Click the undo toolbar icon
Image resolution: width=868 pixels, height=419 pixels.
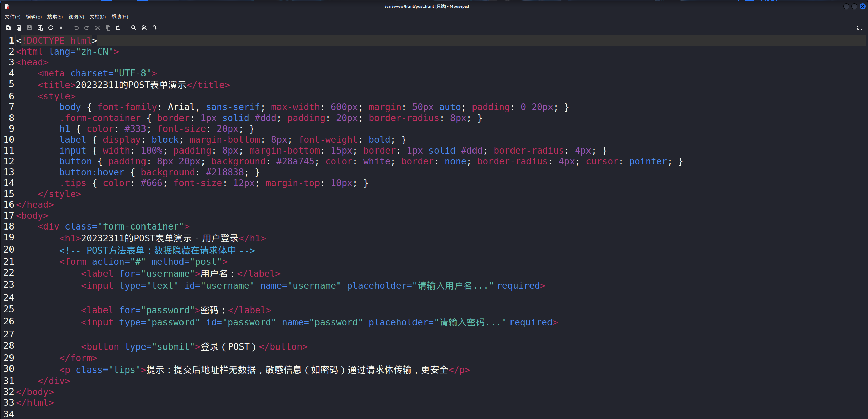coord(76,28)
